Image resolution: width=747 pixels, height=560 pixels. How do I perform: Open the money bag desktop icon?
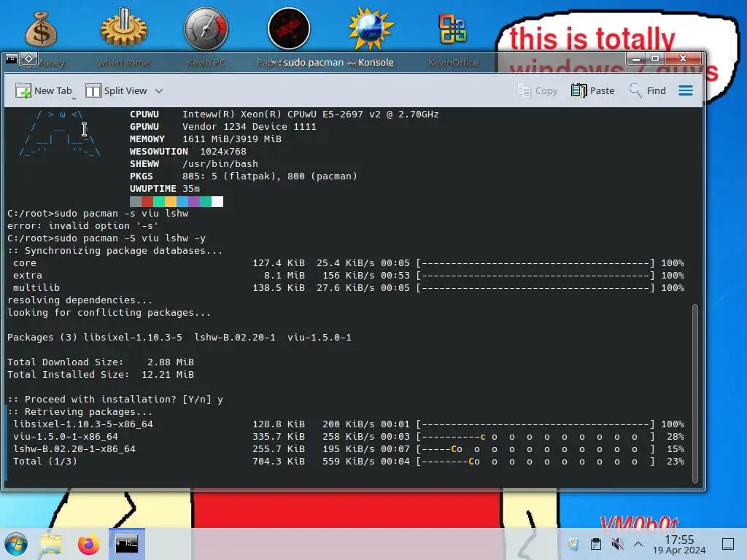pyautogui.click(x=42, y=29)
